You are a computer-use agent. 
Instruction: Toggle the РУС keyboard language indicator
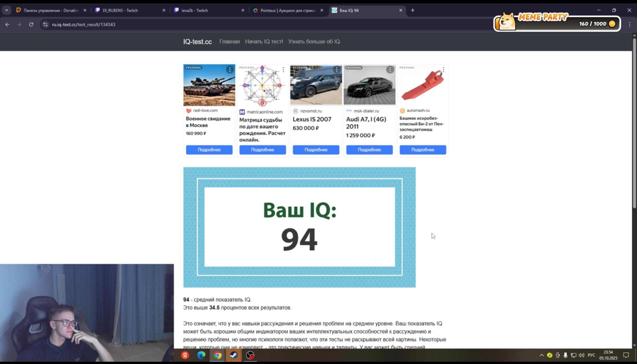click(591, 355)
